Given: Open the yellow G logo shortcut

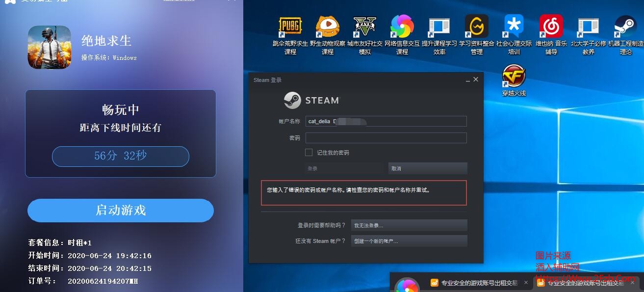Looking at the screenshot, I should pos(477,27).
